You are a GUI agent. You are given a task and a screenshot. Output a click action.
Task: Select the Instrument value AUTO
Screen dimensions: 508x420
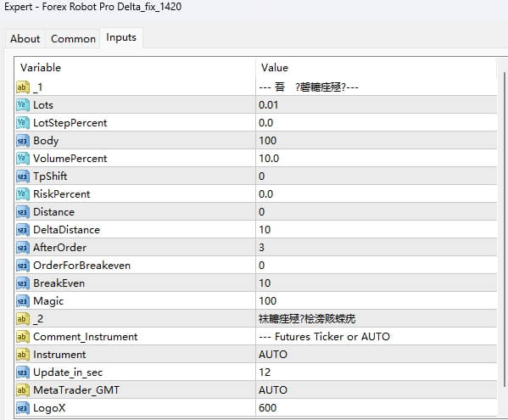[x=273, y=355]
